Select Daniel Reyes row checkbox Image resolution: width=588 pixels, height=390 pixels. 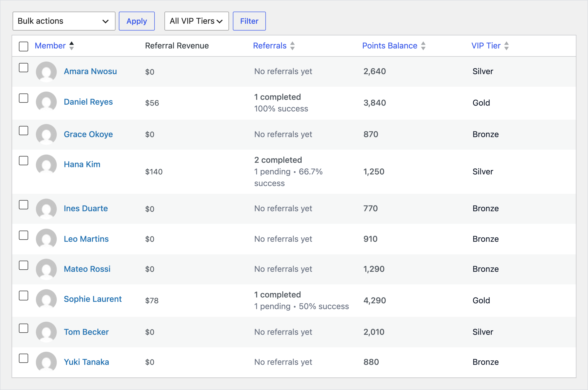tap(23, 98)
